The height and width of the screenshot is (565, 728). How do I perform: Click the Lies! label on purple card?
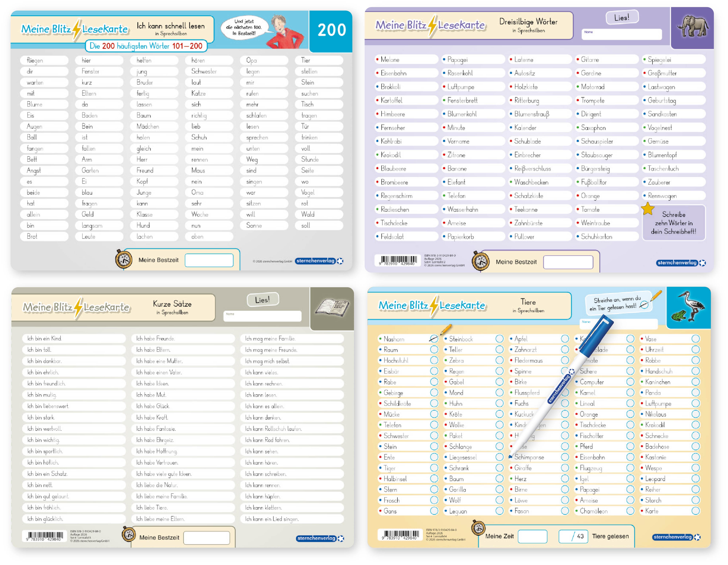pyautogui.click(x=622, y=17)
